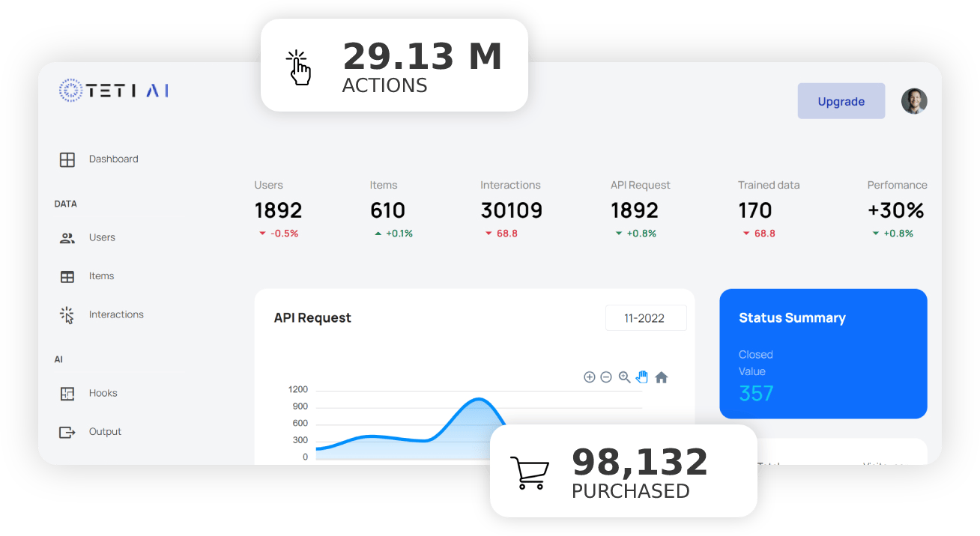Click the 29.13 M Actions card
Image resolution: width=980 pixels, height=536 pixels.
[x=394, y=65]
